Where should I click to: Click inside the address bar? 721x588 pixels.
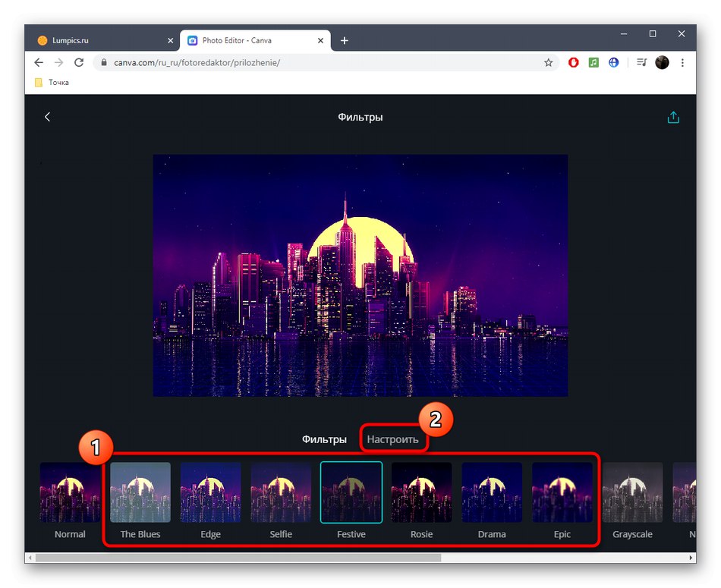click(x=228, y=62)
